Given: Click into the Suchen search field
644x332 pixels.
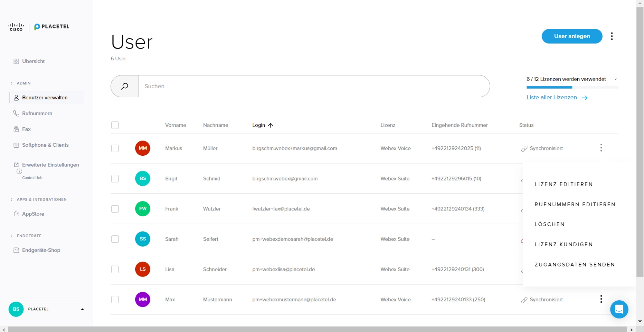Looking at the screenshot, I should coord(314,86).
